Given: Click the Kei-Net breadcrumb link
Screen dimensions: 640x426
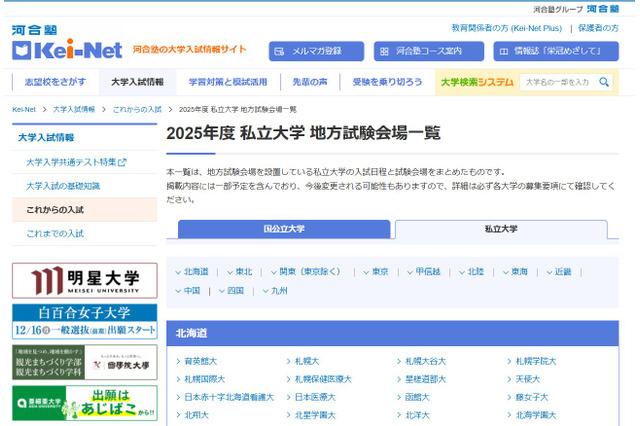Looking at the screenshot, I should click(x=24, y=109).
